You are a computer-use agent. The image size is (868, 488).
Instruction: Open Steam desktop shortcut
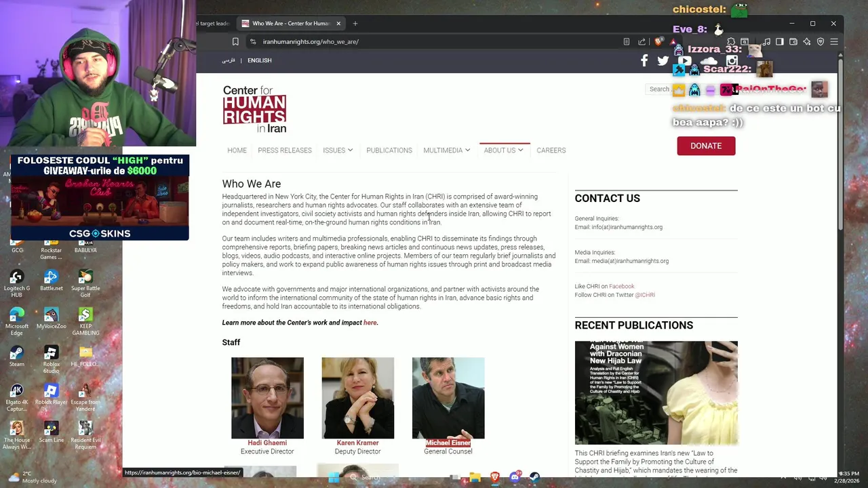tap(17, 356)
